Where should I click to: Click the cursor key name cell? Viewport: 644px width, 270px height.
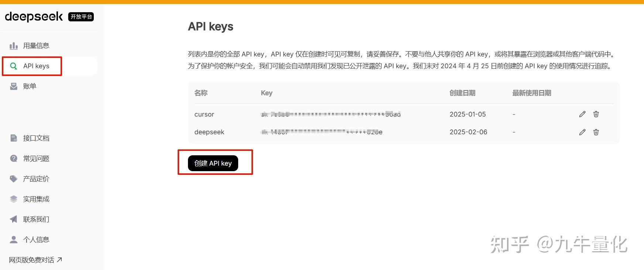[x=204, y=114]
